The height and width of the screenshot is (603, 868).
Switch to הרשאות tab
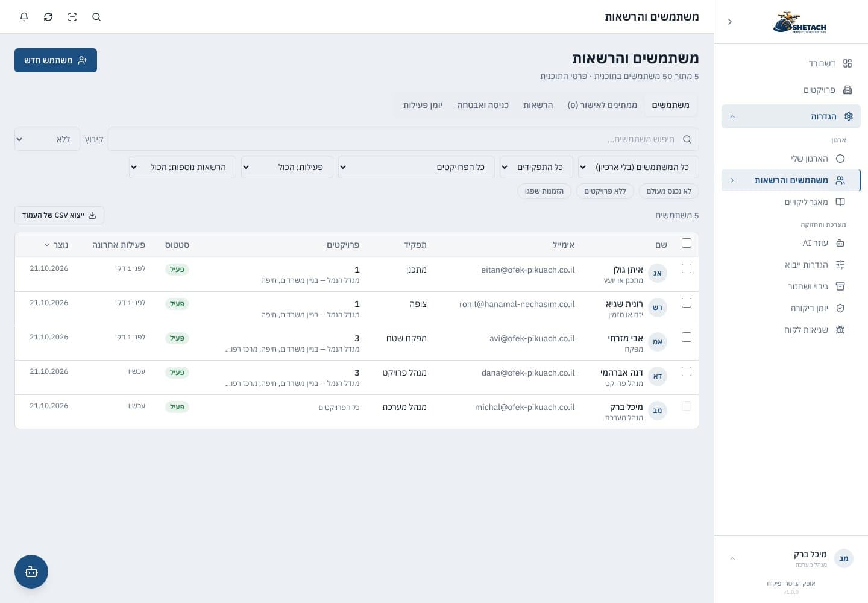coord(538,105)
